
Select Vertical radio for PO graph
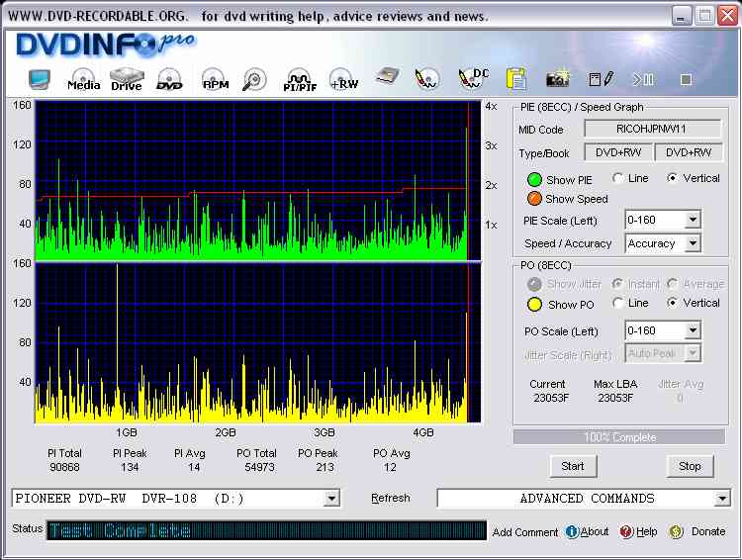point(672,303)
